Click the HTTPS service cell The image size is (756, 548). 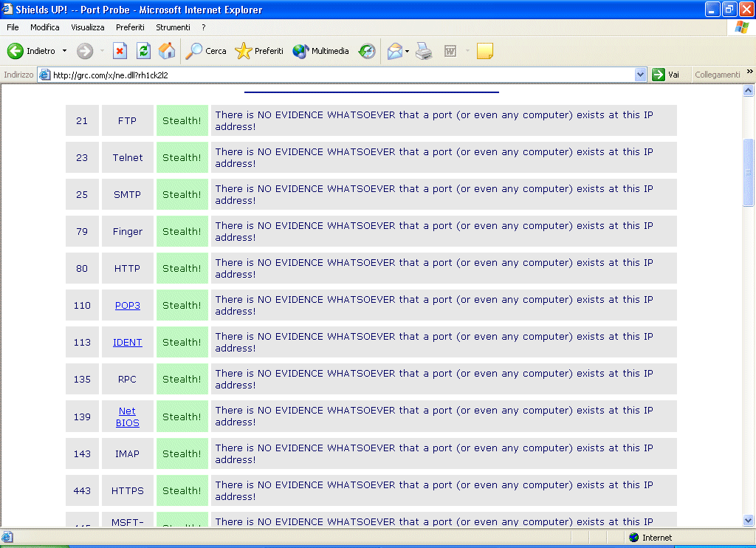[127, 490]
